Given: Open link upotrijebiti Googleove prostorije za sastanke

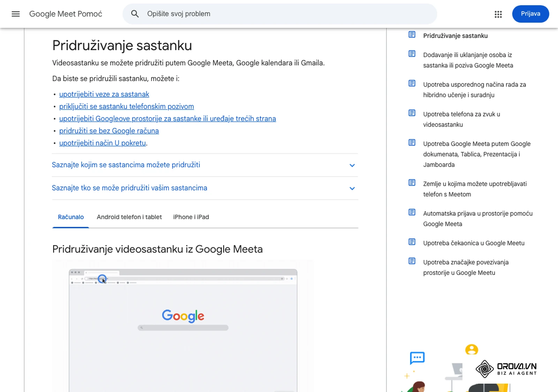Looking at the screenshot, I should [167, 119].
